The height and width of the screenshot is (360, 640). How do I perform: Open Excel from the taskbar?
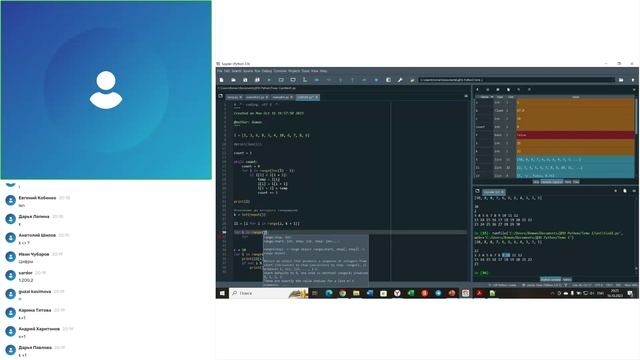click(x=411, y=293)
